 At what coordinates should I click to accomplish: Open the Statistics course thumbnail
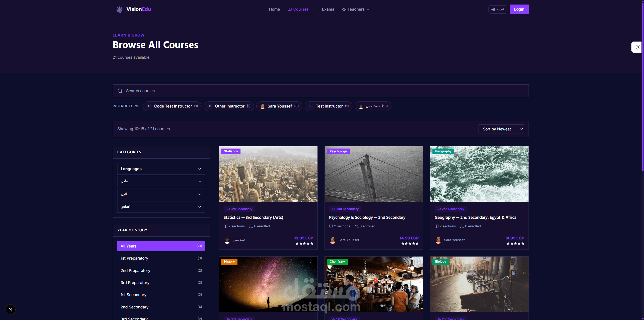(x=268, y=174)
